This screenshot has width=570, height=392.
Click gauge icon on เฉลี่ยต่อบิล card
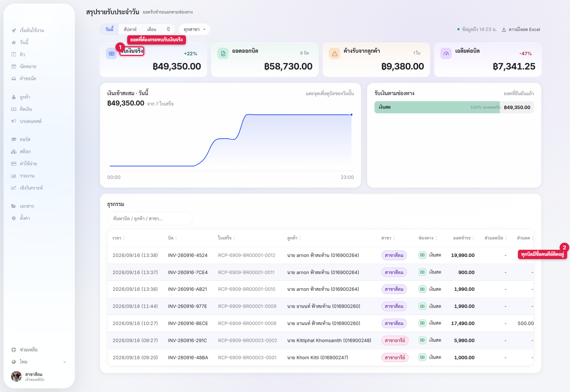[x=446, y=54]
